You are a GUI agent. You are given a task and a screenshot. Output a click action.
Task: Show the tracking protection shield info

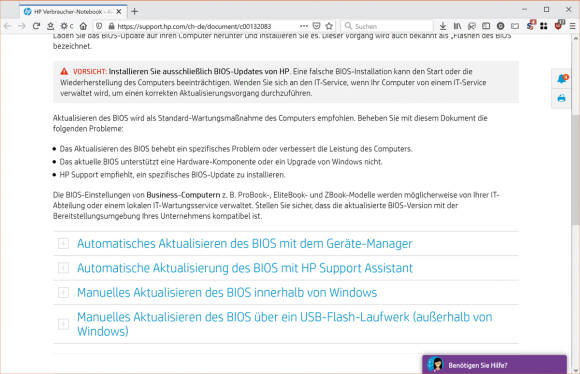tap(99, 26)
